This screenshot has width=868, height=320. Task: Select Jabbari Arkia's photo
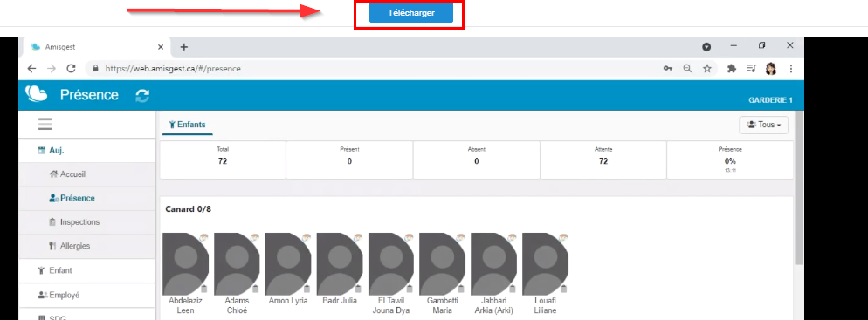point(493,263)
